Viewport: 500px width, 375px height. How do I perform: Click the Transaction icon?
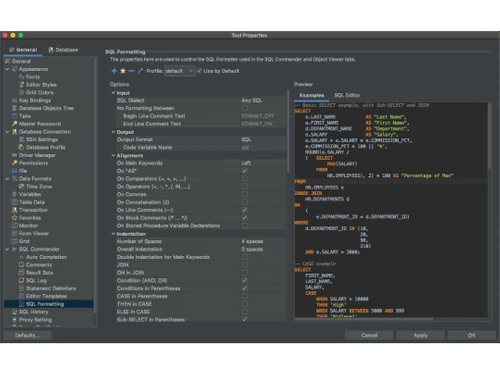tap(14, 210)
